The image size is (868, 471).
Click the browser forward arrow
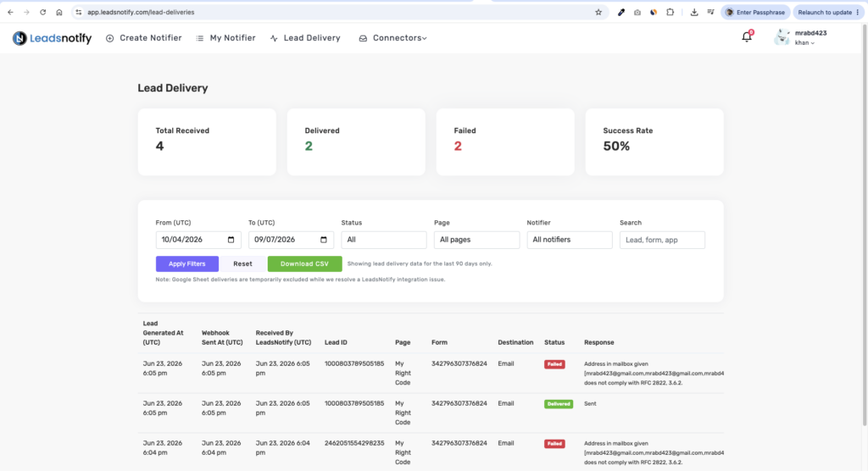26,12
